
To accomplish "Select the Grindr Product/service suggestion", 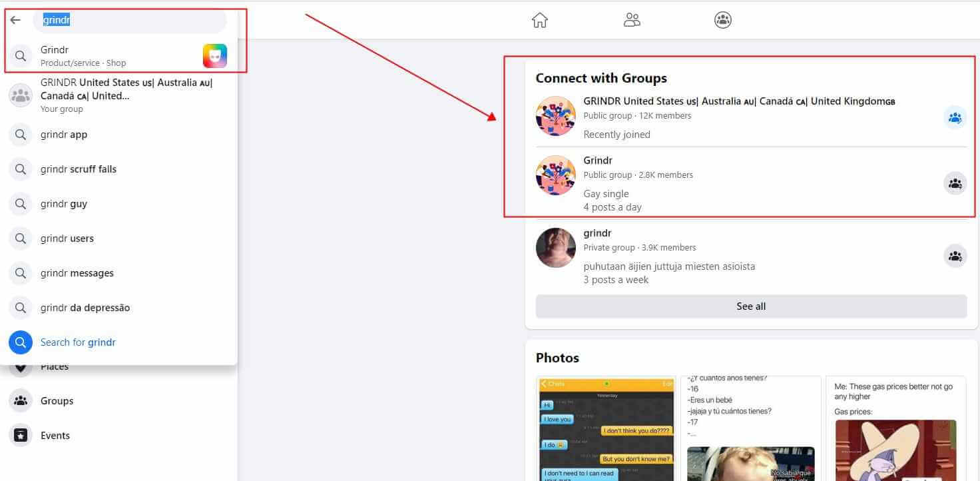I will (x=83, y=56).
